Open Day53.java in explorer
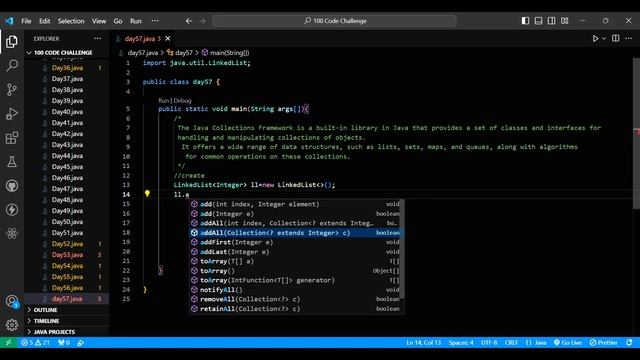The height and width of the screenshot is (360, 640). 67,255
